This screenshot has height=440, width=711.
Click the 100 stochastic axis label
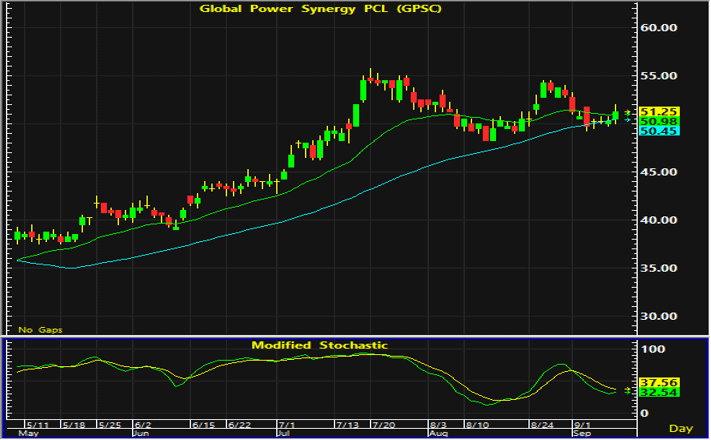(x=653, y=349)
